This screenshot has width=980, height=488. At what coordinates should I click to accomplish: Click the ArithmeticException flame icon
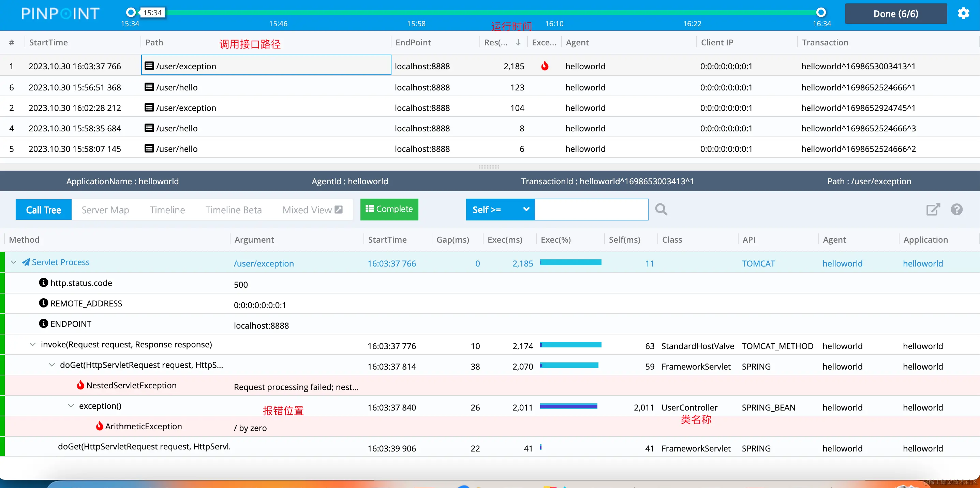[100, 426]
